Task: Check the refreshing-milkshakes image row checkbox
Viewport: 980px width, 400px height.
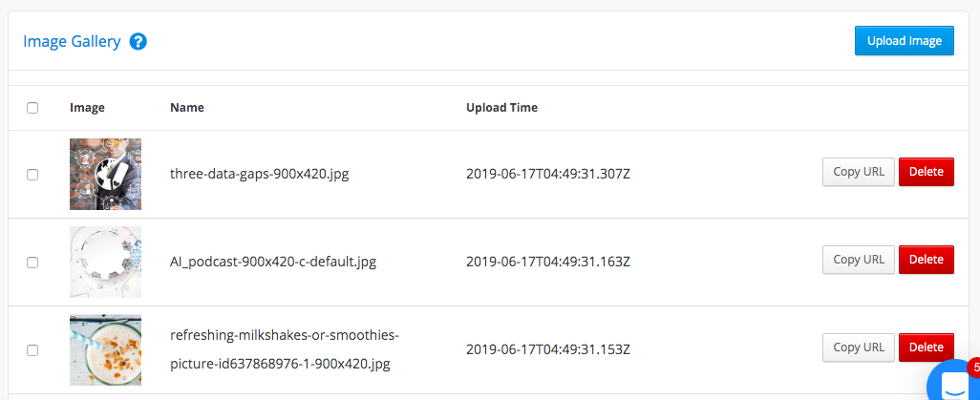Action: pyautogui.click(x=32, y=350)
